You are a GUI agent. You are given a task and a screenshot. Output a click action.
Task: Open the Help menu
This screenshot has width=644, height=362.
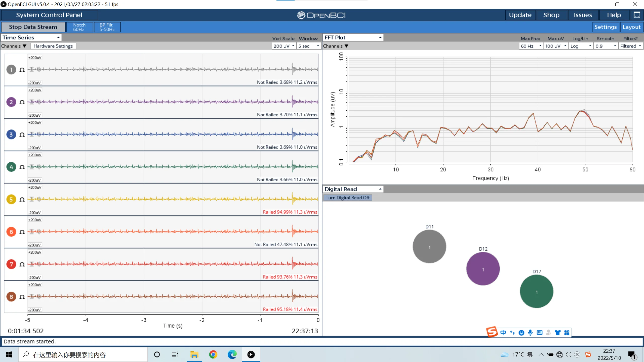614,15
